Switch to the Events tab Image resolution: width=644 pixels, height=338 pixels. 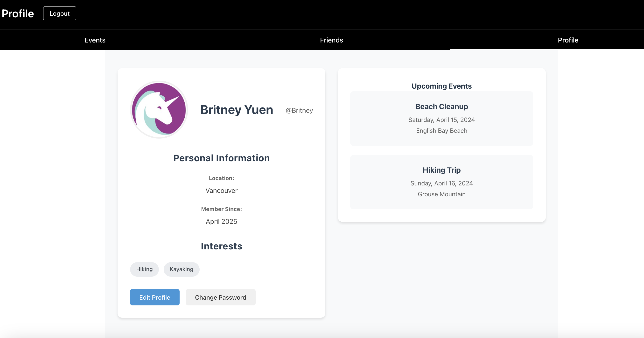[95, 40]
